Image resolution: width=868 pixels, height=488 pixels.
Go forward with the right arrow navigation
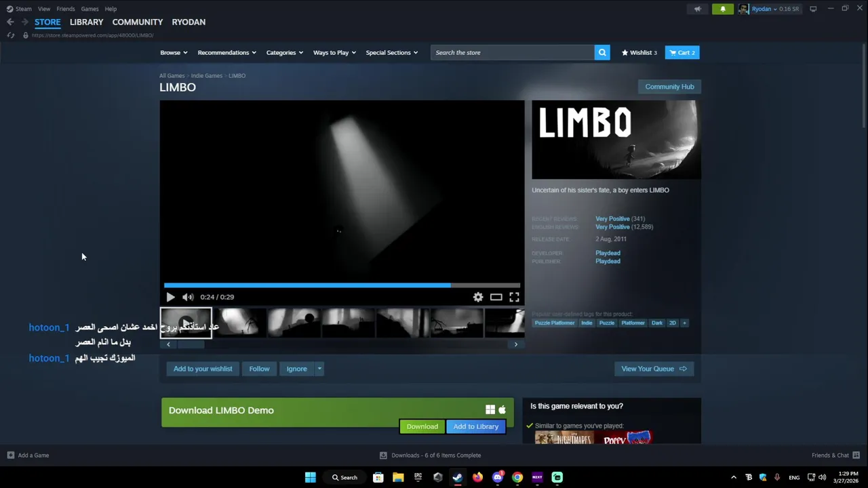click(x=25, y=22)
